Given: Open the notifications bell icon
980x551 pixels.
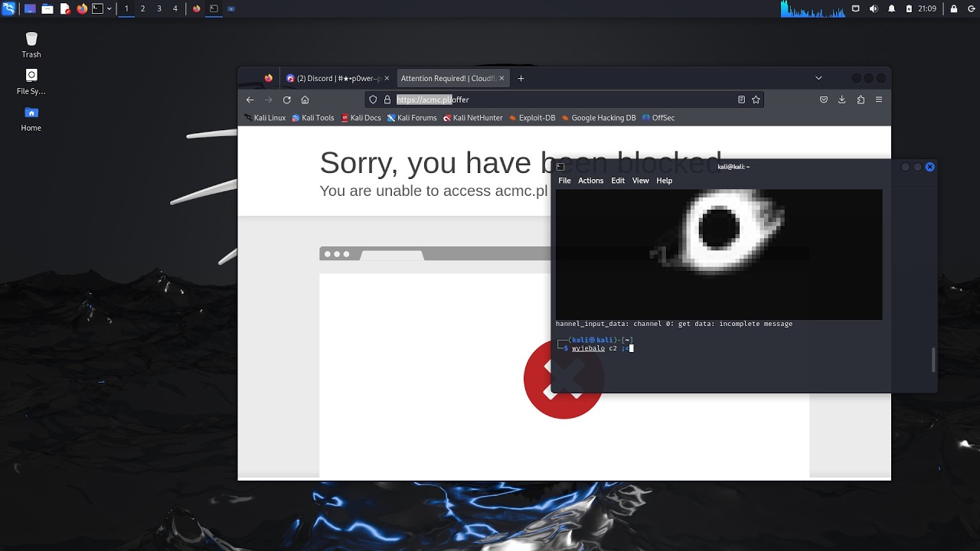Looking at the screenshot, I should point(891,8).
